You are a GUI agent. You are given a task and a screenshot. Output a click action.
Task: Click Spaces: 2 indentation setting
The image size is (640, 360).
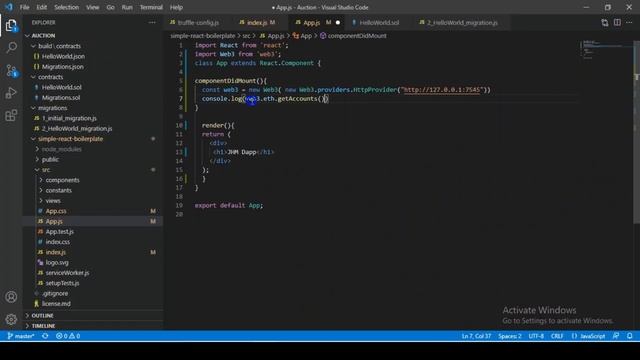pos(510,336)
